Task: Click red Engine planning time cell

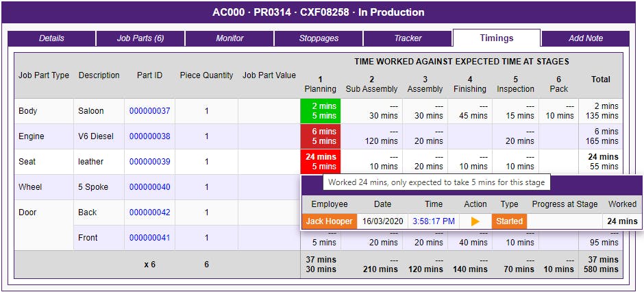Action: (x=320, y=136)
